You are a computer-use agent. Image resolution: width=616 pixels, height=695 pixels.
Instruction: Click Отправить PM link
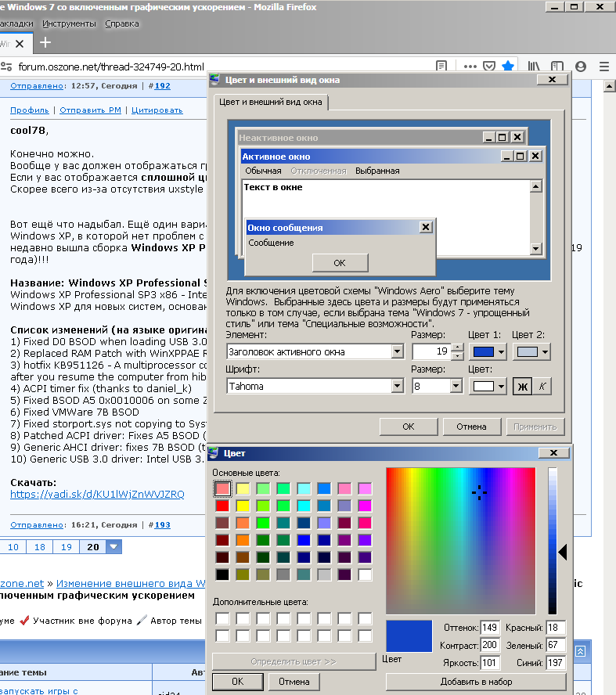[91, 110]
